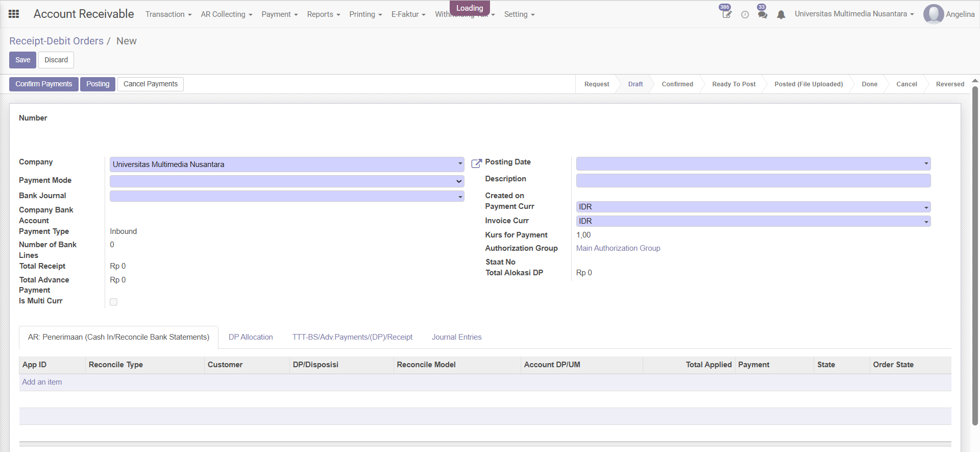The width and height of the screenshot is (980, 452).
Task: Switch to the Journal Entries tab
Action: pos(456,337)
